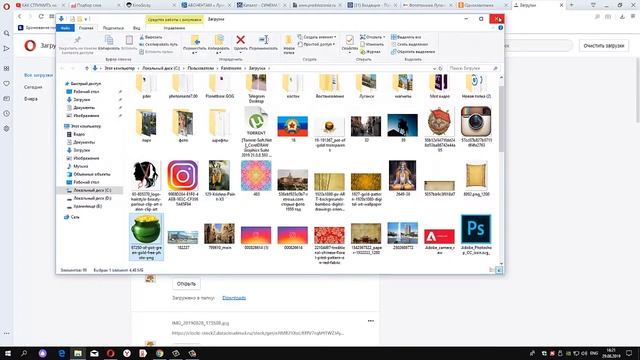
Task: Click History (Журнал) in Open group
Action: coord(370,52)
